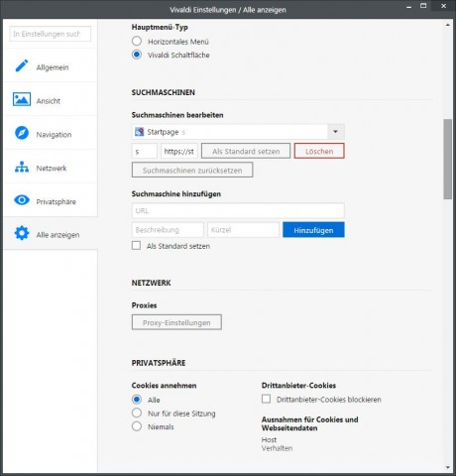Image resolution: width=456 pixels, height=476 pixels.
Task: Click the PRIVATSPHÄRE section heading
Action: (159, 363)
